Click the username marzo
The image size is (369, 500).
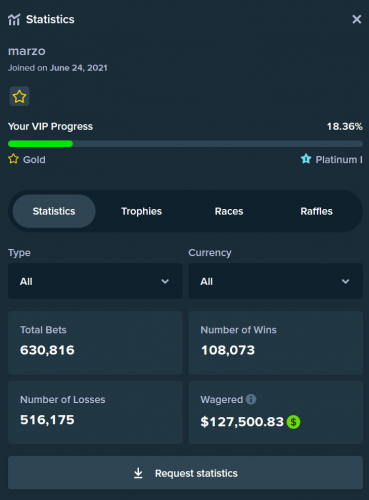click(27, 51)
